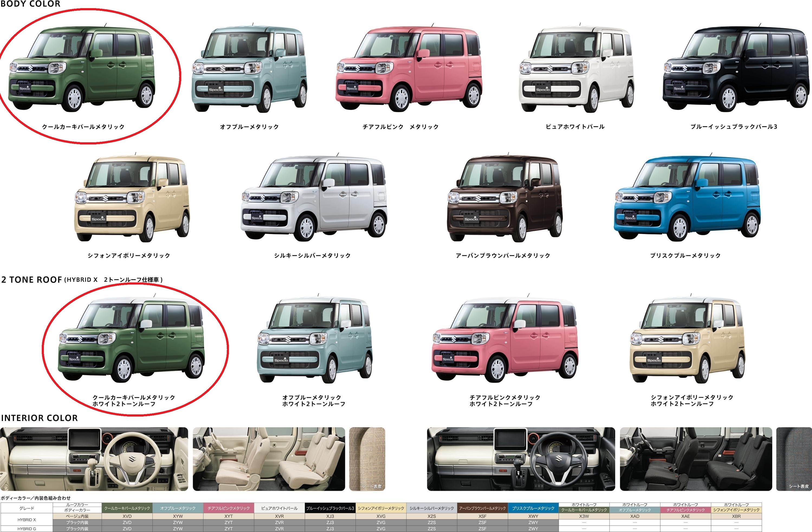Click the beige seat fabric swatch
The width and height of the screenshot is (812, 532).
pos(367,459)
